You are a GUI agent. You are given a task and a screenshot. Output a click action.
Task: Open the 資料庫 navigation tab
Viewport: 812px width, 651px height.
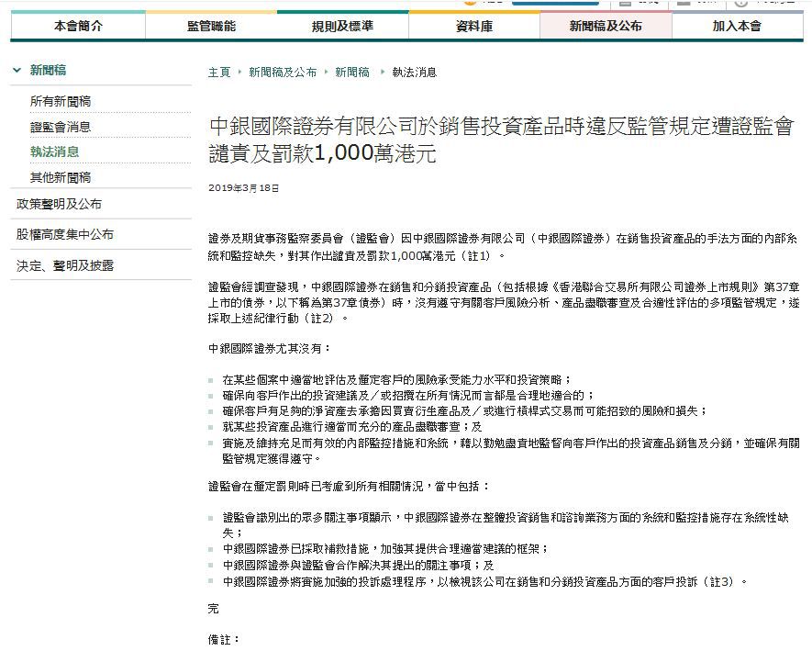[x=474, y=26]
